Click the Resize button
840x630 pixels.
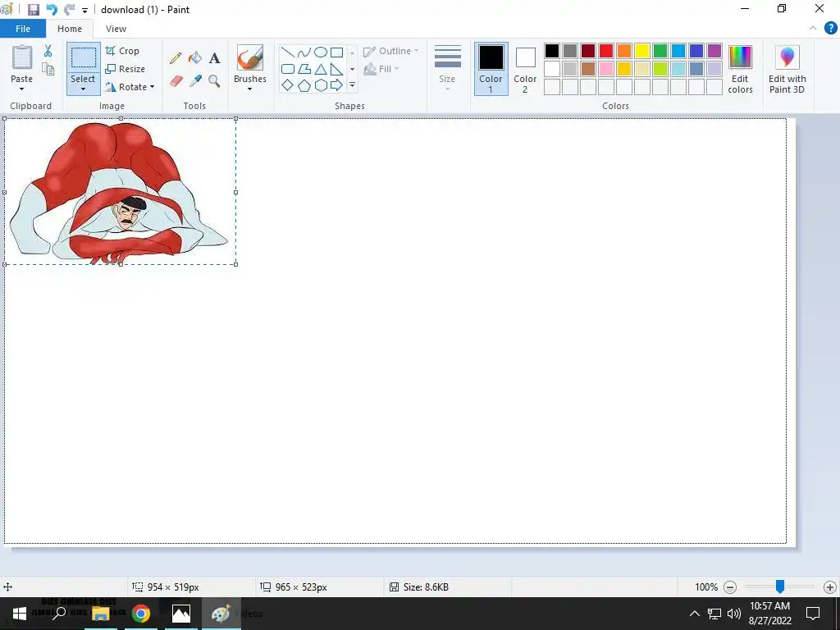coord(126,69)
